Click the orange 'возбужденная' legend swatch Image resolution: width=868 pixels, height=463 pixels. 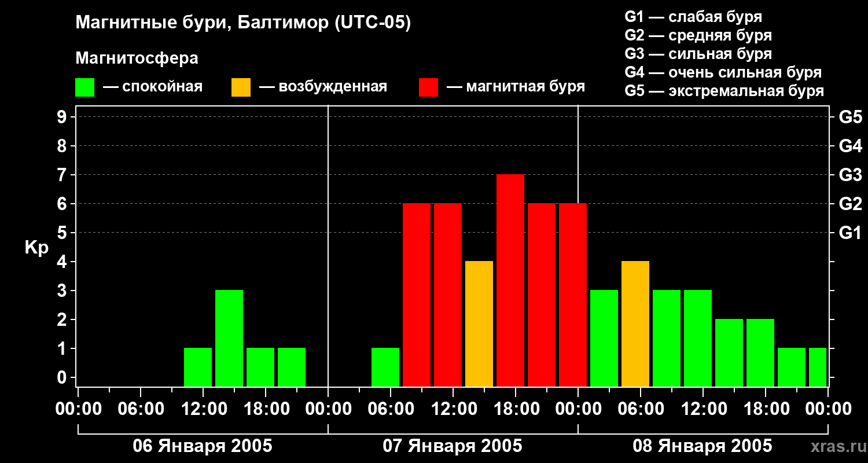pyautogui.click(x=241, y=87)
